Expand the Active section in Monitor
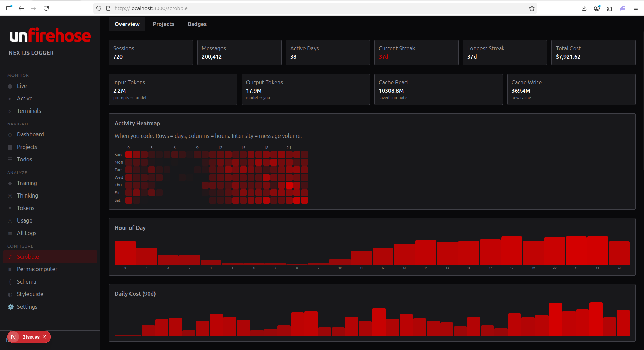 tap(10, 98)
